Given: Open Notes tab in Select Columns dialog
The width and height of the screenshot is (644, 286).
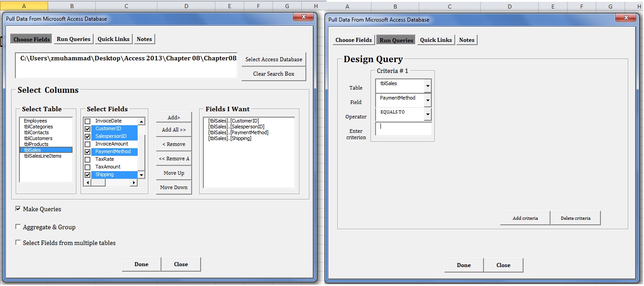Looking at the screenshot, I should pos(144,39).
